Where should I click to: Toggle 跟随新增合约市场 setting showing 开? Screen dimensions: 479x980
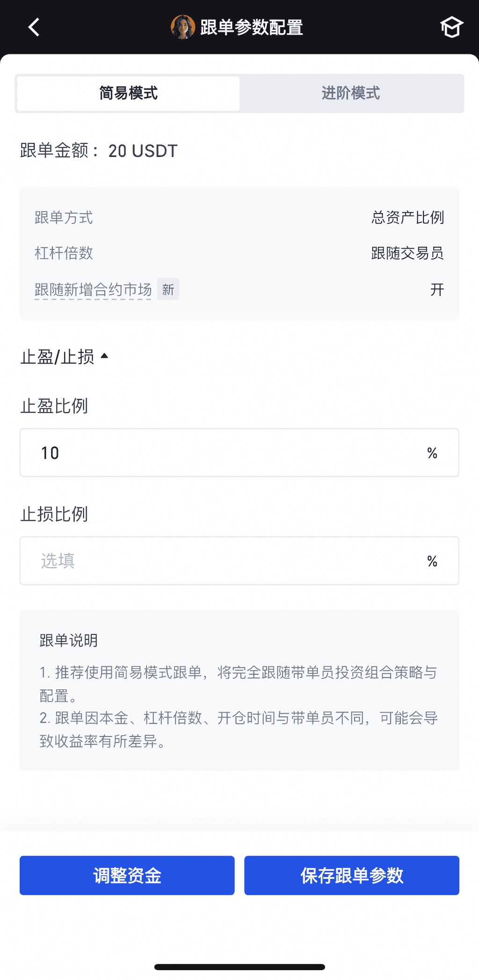coord(437,289)
